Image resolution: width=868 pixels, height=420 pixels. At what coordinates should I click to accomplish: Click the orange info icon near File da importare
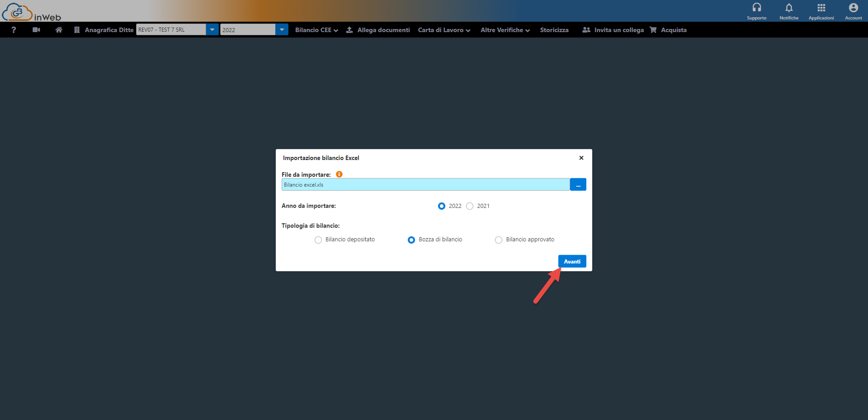(x=339, y=174)
